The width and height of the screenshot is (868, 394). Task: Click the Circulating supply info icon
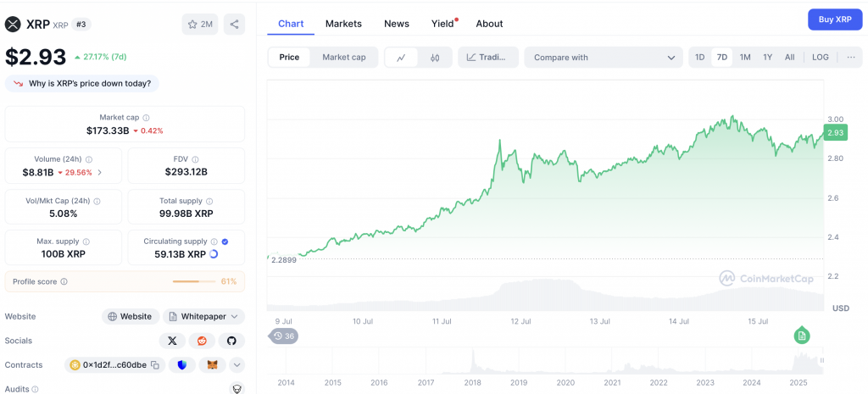coord(213,241)
